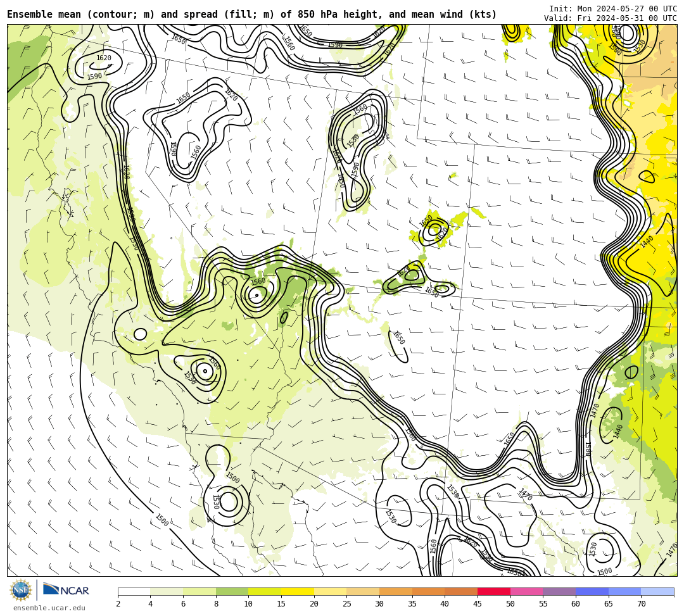Screen dimensions: 684x616
Task: Pick the darker orange 35–40 m colorbar swatch
Action: point(428,591)
